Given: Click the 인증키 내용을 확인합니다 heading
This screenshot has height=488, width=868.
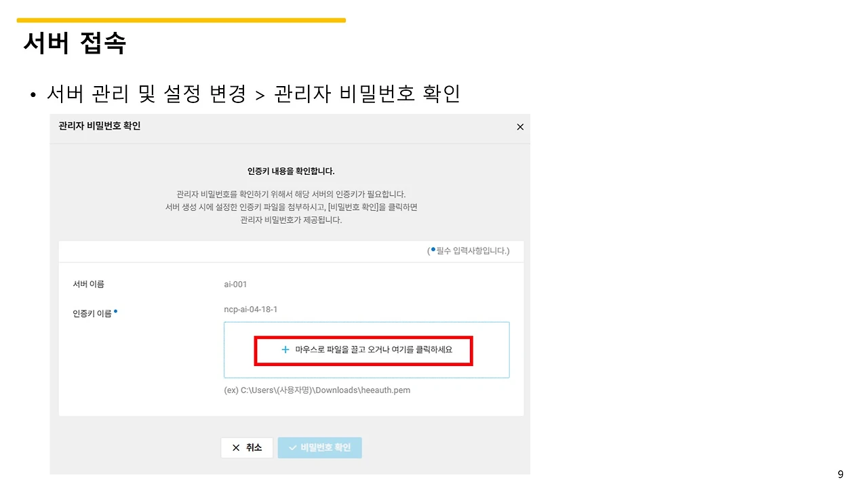Looking at the screenshot, I should point(290,171).
